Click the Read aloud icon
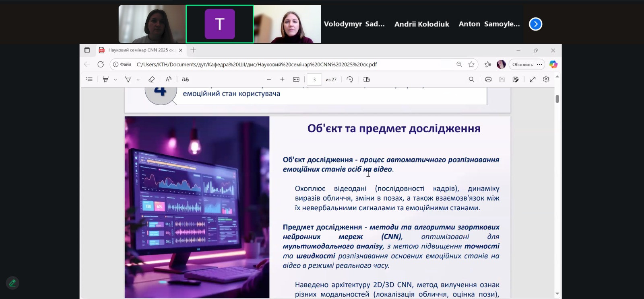This screenshot has height=299, width=644. 169,80
